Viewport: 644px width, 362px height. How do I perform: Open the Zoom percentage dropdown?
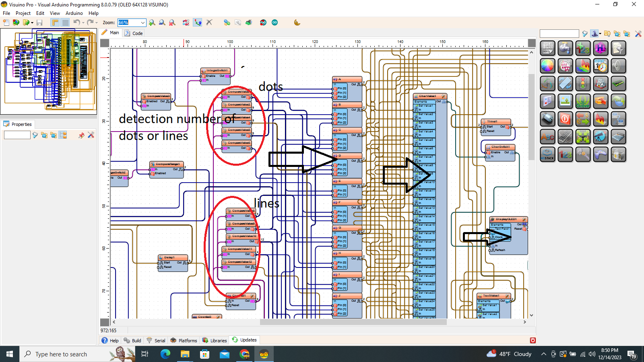[x=143, y=23]
